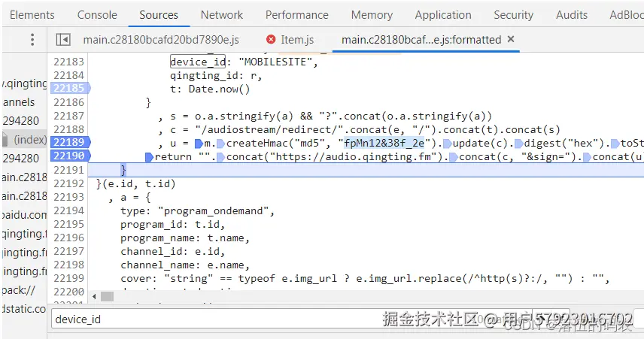This screenshot has height=339, width=644.
Task: Open the three-dot menu beside the navigator
Action: pos(32,40)
